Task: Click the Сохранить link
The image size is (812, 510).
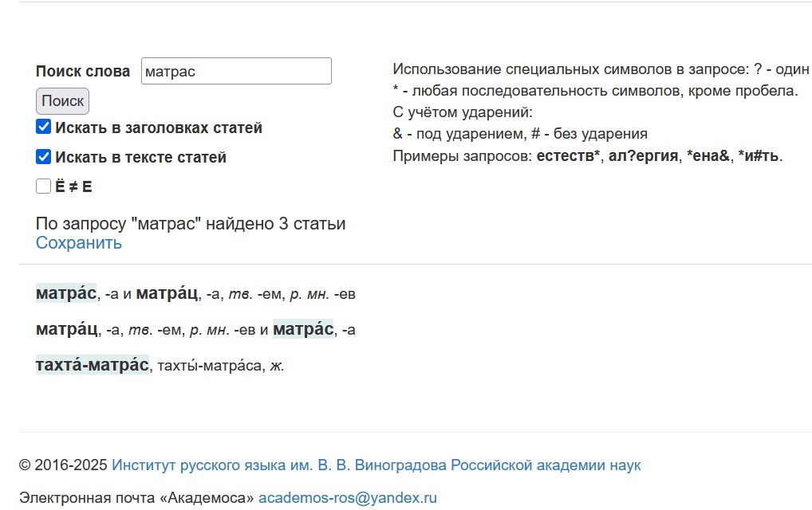Action: [x=79, y=242]
